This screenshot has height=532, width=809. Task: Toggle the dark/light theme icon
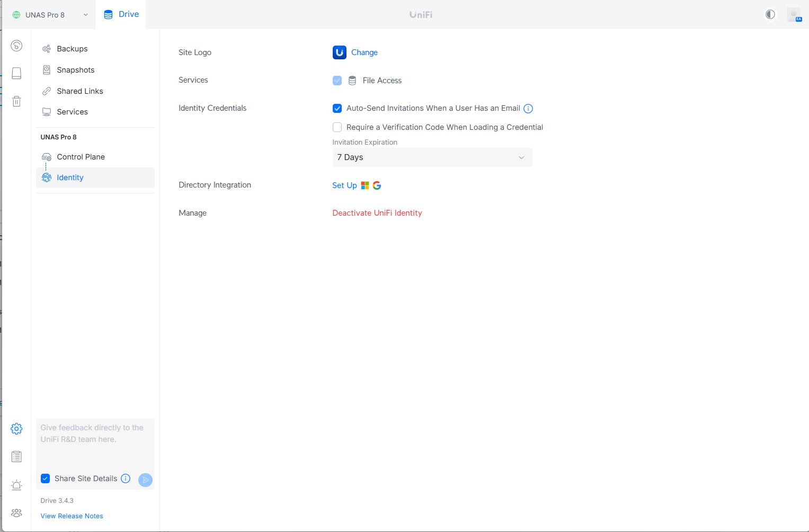(x=770, y=14)
